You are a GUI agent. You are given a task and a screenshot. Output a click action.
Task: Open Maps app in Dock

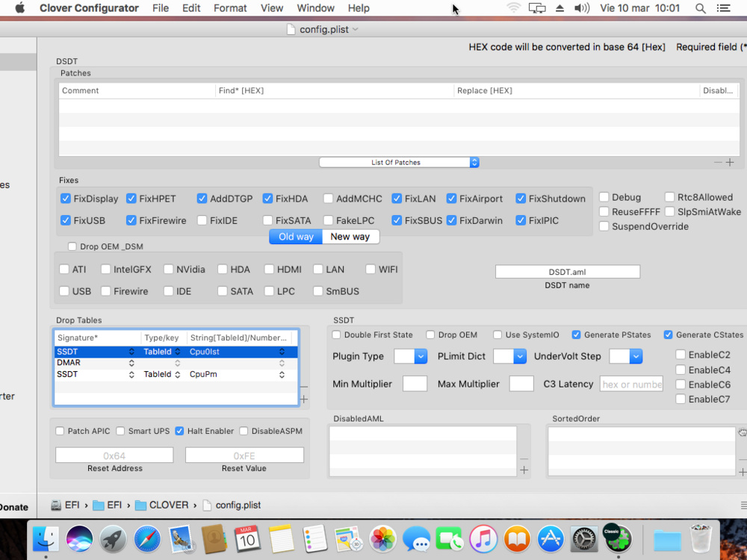[x=349, y=539]
